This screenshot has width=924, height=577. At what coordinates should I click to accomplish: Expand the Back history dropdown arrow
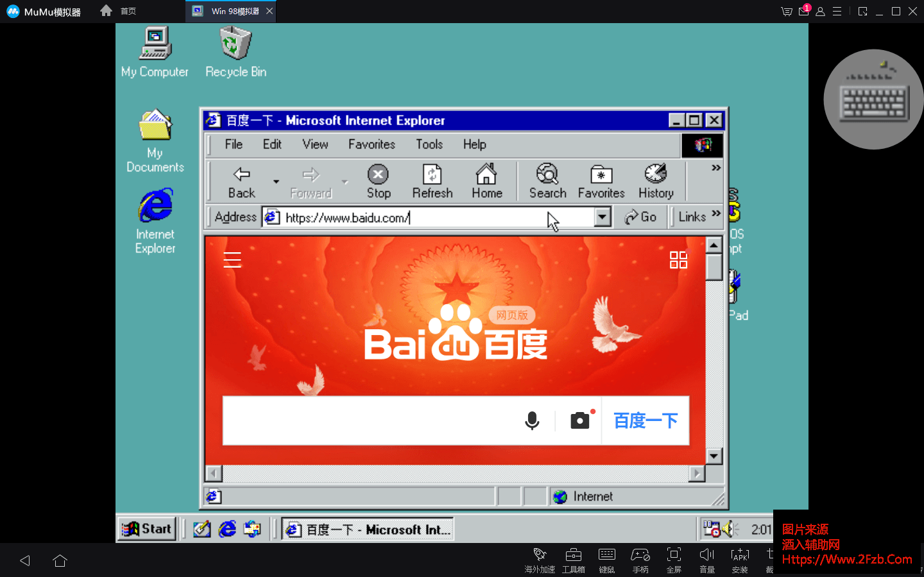(x=277, y=182)
